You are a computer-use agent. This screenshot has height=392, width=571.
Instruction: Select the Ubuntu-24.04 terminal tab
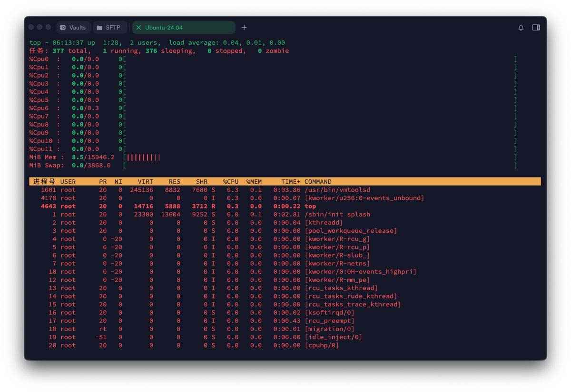(x=184, y=28)
